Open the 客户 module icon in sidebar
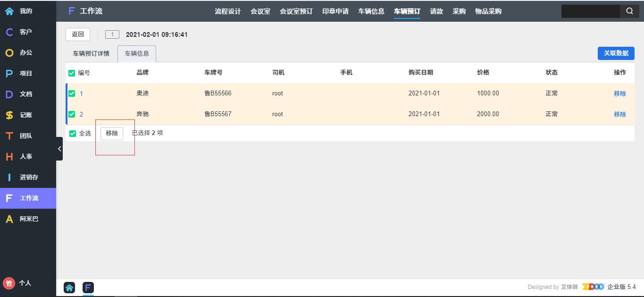Image resolution: width=644 pixels, height=297 pixels. tap(9, 32)
